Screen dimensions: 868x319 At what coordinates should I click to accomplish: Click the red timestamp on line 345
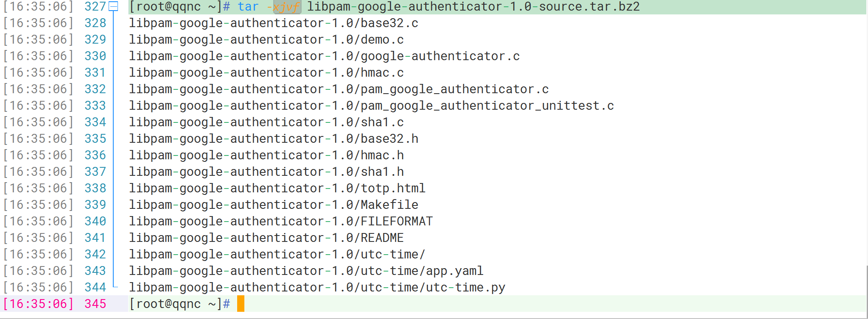tap(39, 304)
